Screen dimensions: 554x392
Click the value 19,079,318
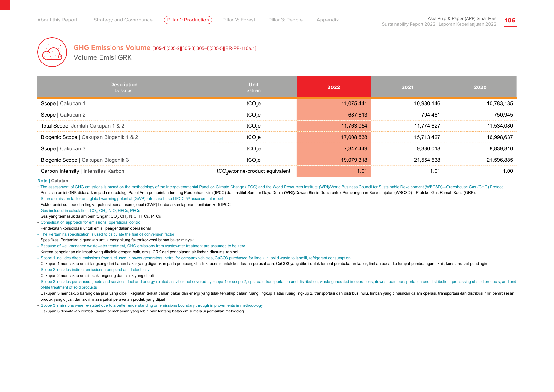tap(354, 160)
